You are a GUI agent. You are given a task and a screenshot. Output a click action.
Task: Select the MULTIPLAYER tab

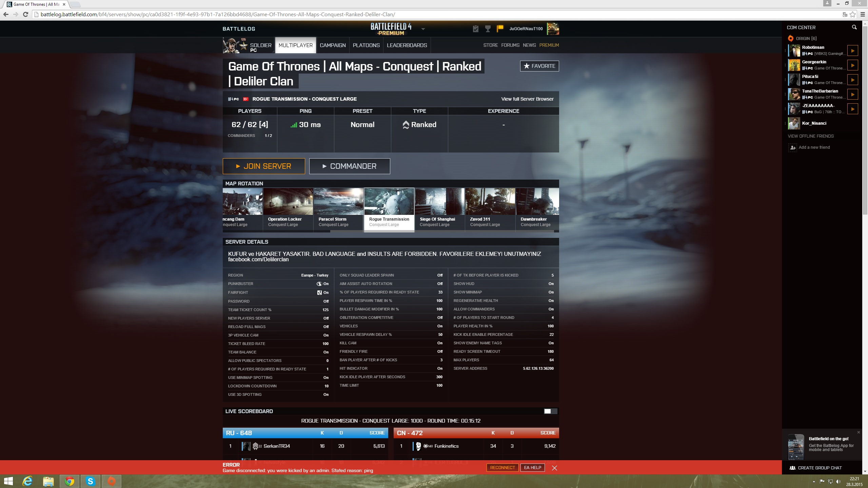pyautogui.click(x=296, y=45)
